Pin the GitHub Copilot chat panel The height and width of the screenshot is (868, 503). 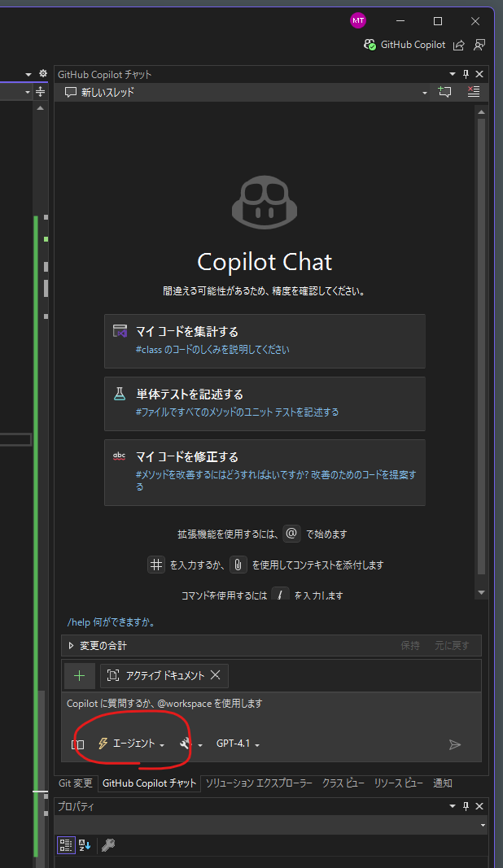click(x=466, y=74)
